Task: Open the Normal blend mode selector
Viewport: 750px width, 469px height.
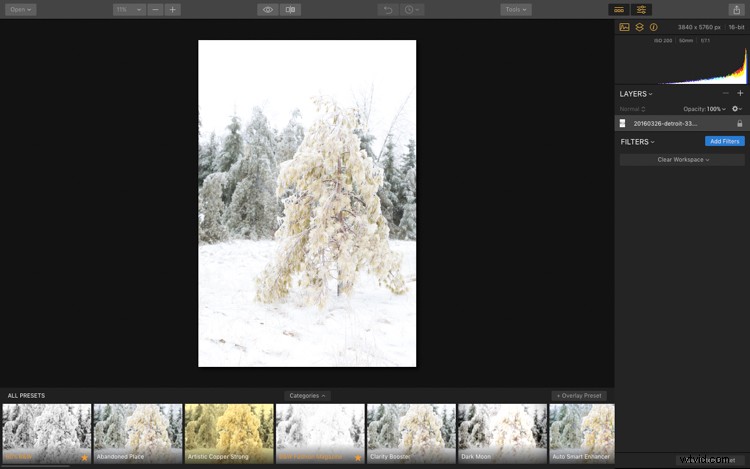Action: (x=632, y=109)
